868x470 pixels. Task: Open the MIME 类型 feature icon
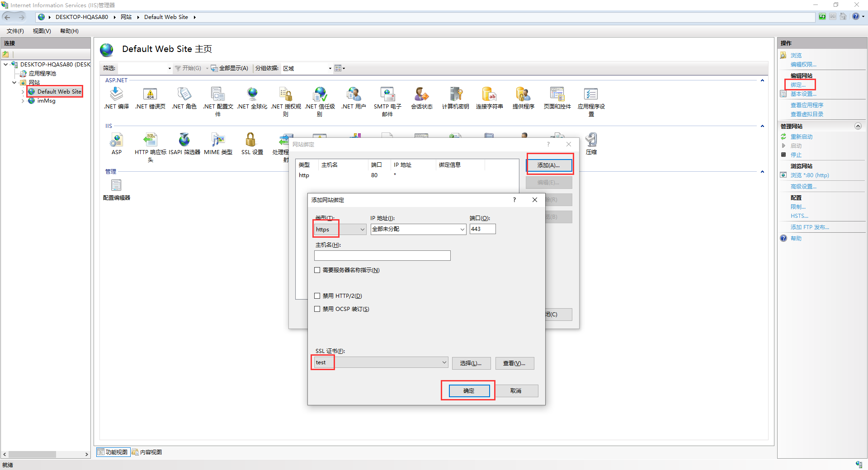pyautogui.click(x=218, y=140)
